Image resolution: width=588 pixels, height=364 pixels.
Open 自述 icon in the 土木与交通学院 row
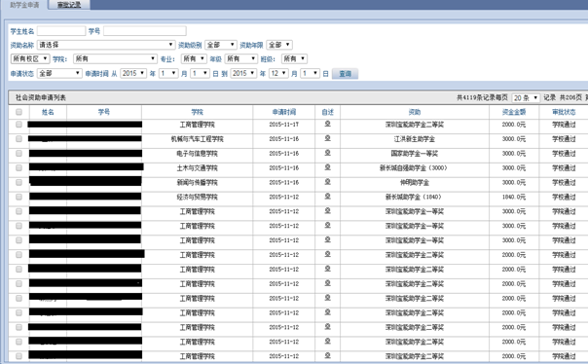click(x=327, y=167)
